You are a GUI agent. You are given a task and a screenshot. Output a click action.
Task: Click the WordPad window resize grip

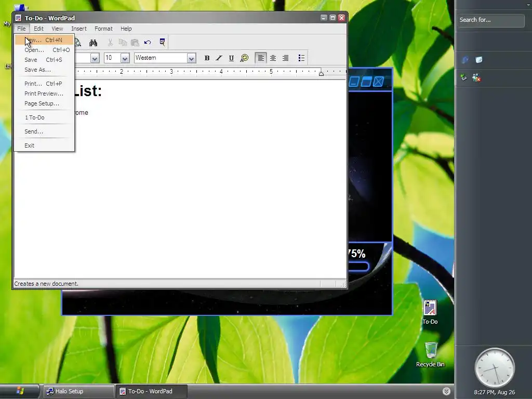tap(343, 284)
